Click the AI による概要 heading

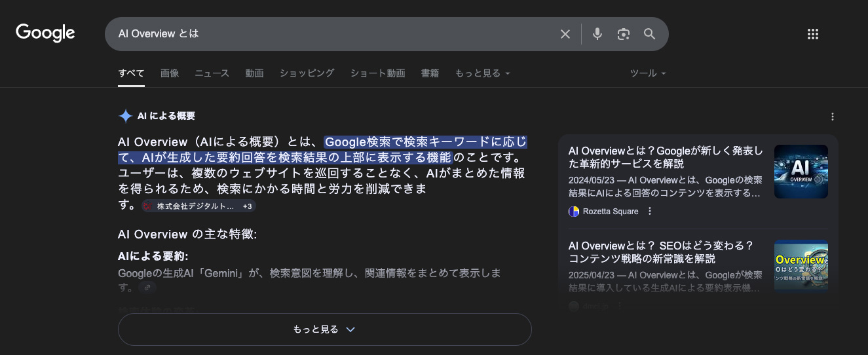(166, 116)
